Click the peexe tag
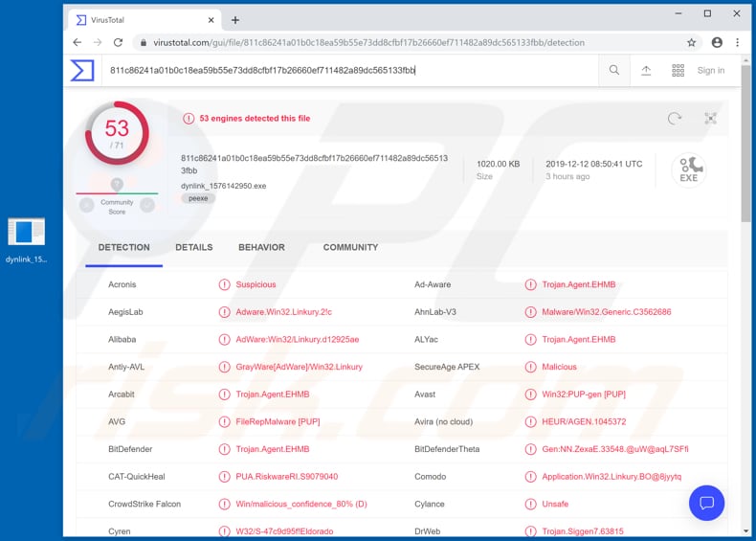This screenshot has height=541, width=756. pyautogui.click(x=198, y=198)
